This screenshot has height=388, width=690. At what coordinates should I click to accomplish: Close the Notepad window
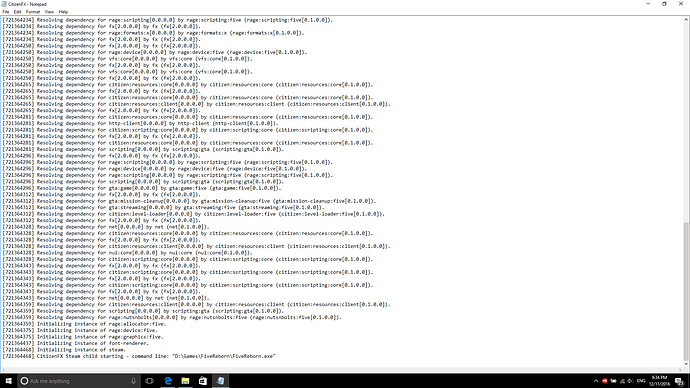(681, 4)
